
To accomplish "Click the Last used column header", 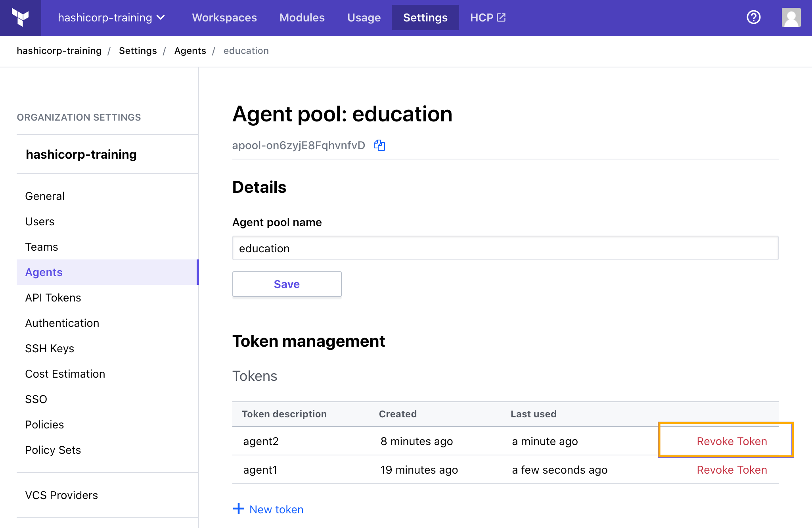I will pos(534,414).
